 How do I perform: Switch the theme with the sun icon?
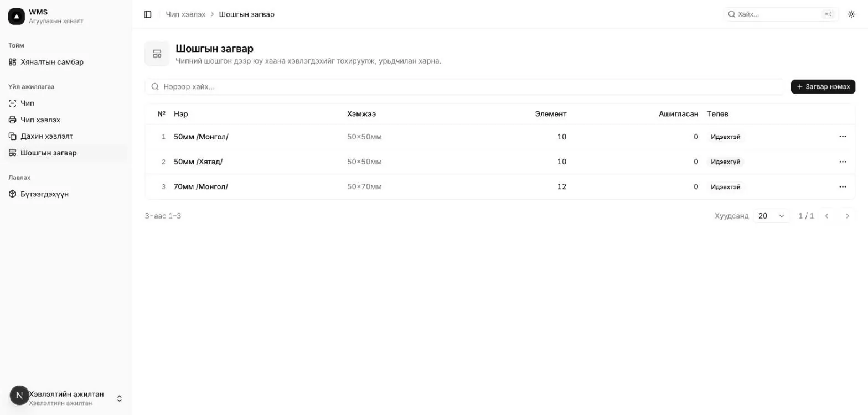coord(851,14)
